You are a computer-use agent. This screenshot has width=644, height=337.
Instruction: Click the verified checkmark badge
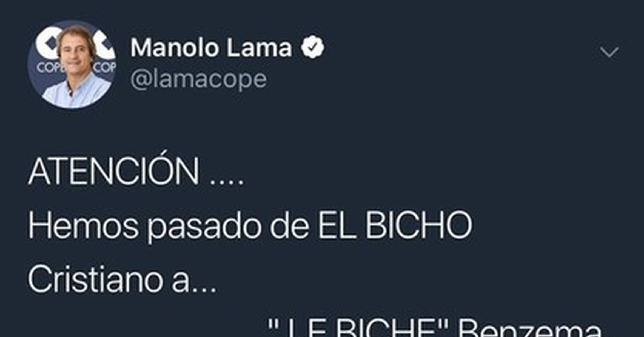click(312, 47)
